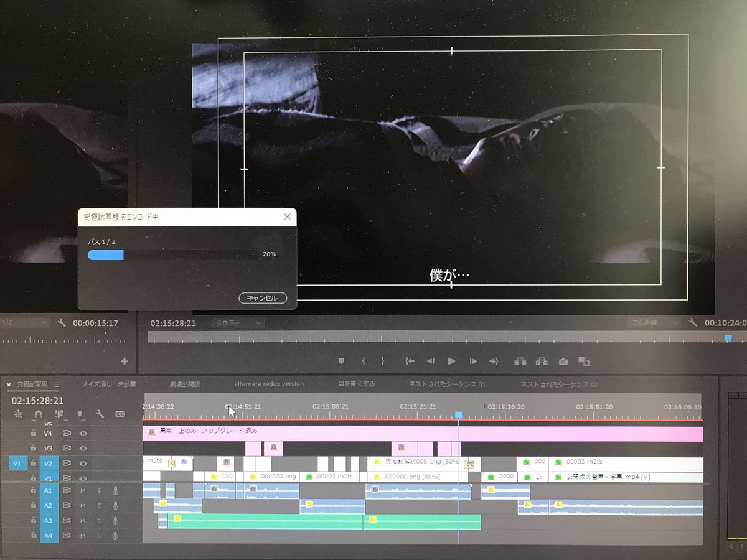Close the 究極試写版 timeline tab

click(9, 385)
